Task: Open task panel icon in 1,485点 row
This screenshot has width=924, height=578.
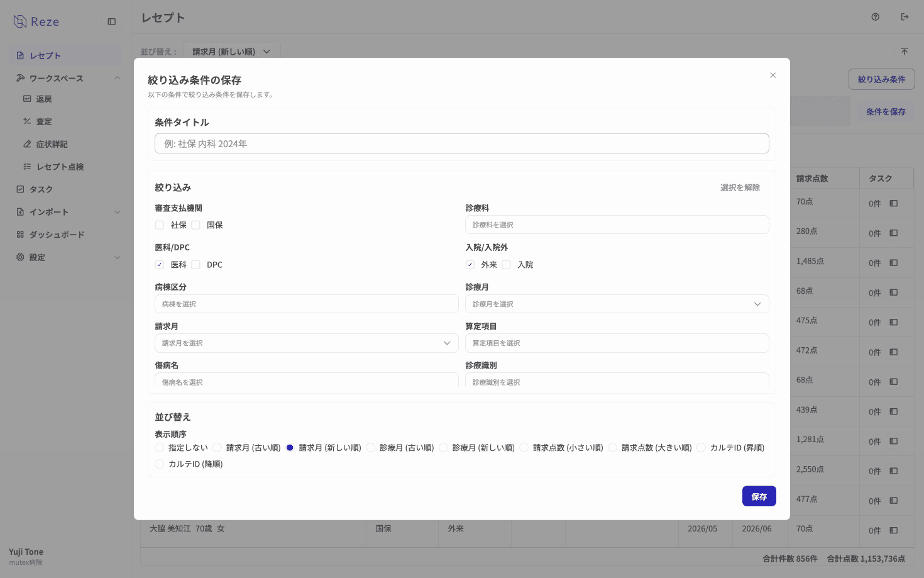Action: [x=894, y=263]
